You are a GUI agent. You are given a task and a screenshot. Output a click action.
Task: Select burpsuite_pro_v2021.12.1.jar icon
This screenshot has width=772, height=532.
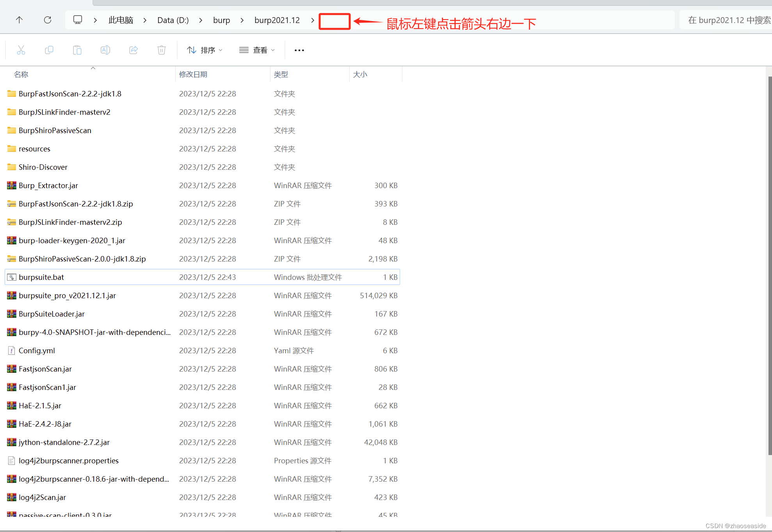click(x=12, y=295)
